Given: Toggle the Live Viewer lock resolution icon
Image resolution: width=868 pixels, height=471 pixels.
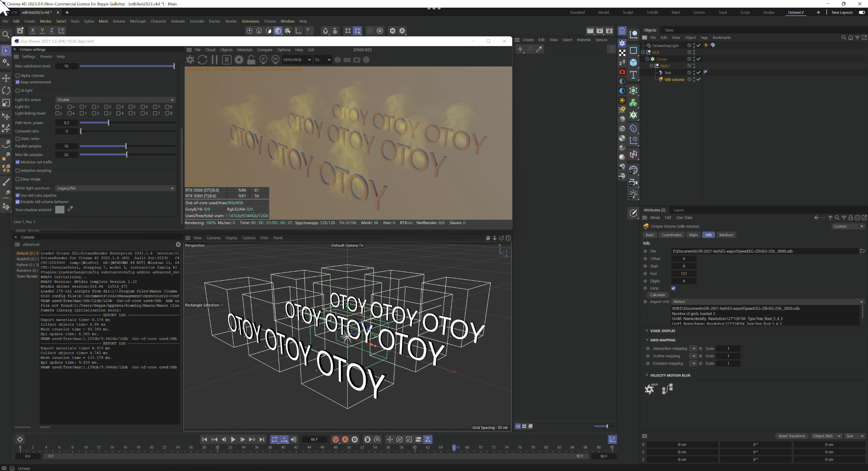Looking at the screenshot, I should pos(251,60).
